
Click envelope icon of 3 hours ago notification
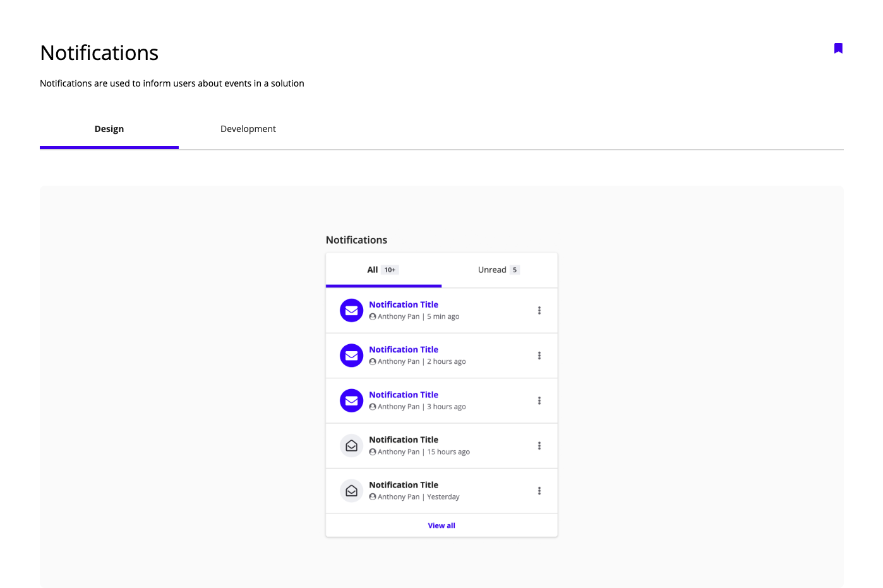[x=352, y=400]
